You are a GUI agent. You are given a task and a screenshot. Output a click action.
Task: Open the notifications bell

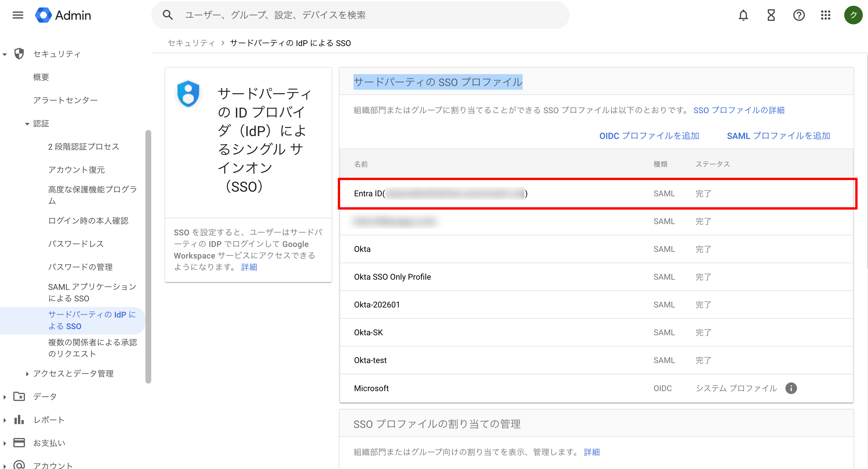coord(743,15)
